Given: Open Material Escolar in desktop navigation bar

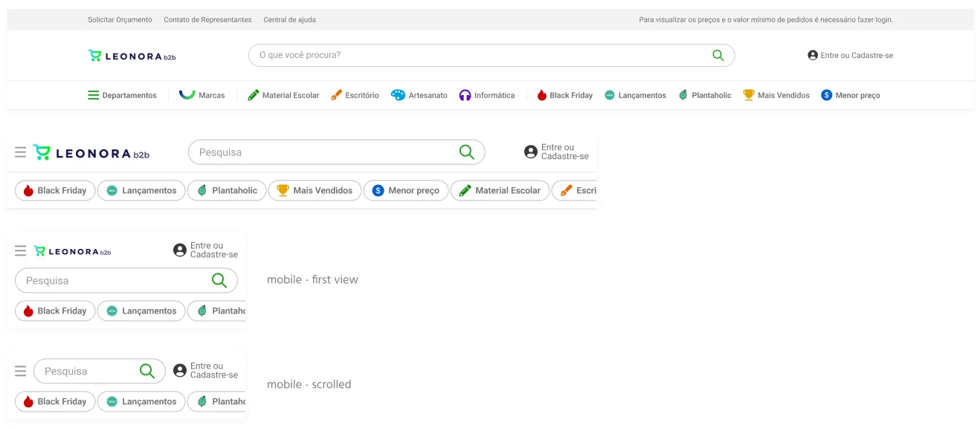Looking at the screenshot, I should click(x=283, y=95).
